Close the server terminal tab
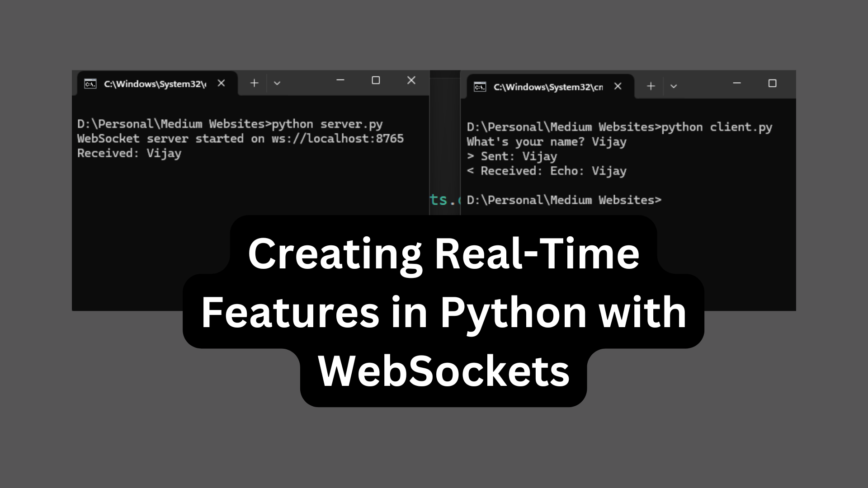Screen dimensions: 868x488 coord(221,83)
